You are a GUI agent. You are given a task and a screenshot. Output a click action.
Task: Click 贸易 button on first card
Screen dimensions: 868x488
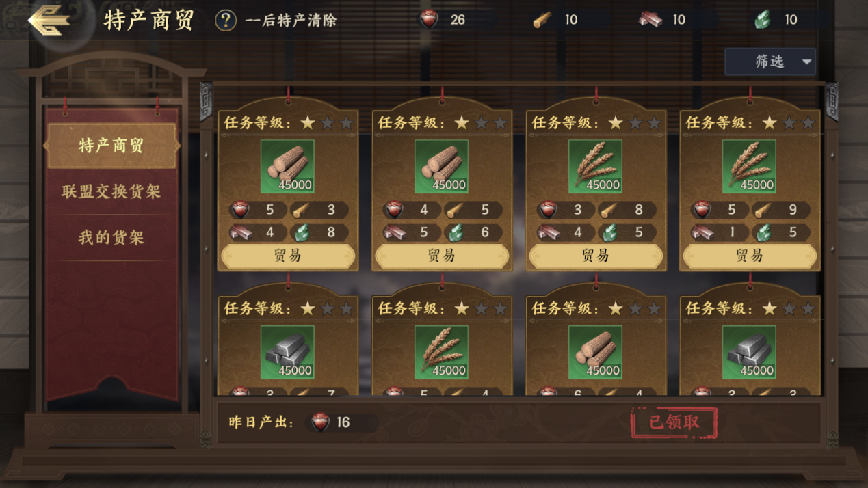[x=288, y=256]
